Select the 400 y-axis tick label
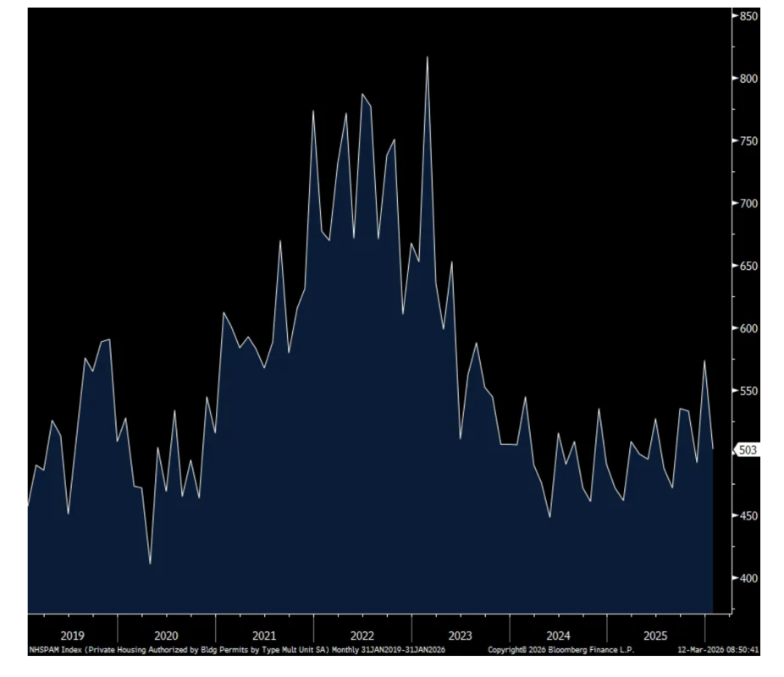784x677 pixels. (x=747, y=578)
